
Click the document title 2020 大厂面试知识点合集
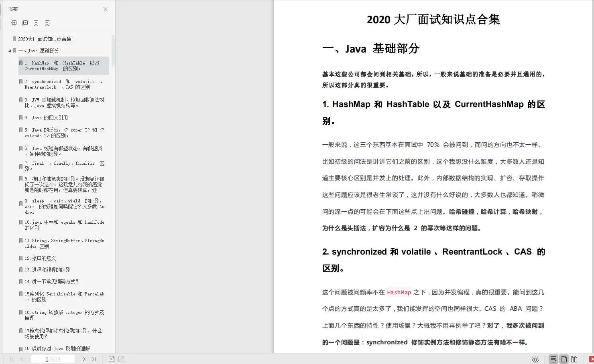433,19
